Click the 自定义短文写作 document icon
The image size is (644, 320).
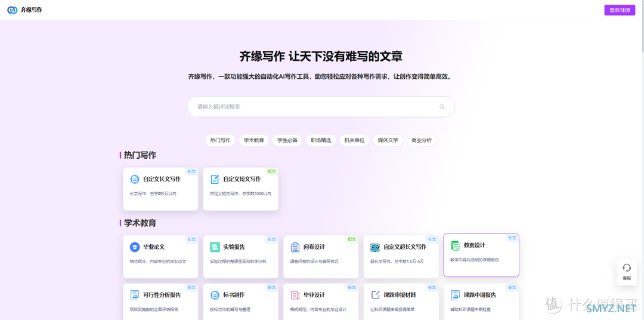tap(215, 179)
